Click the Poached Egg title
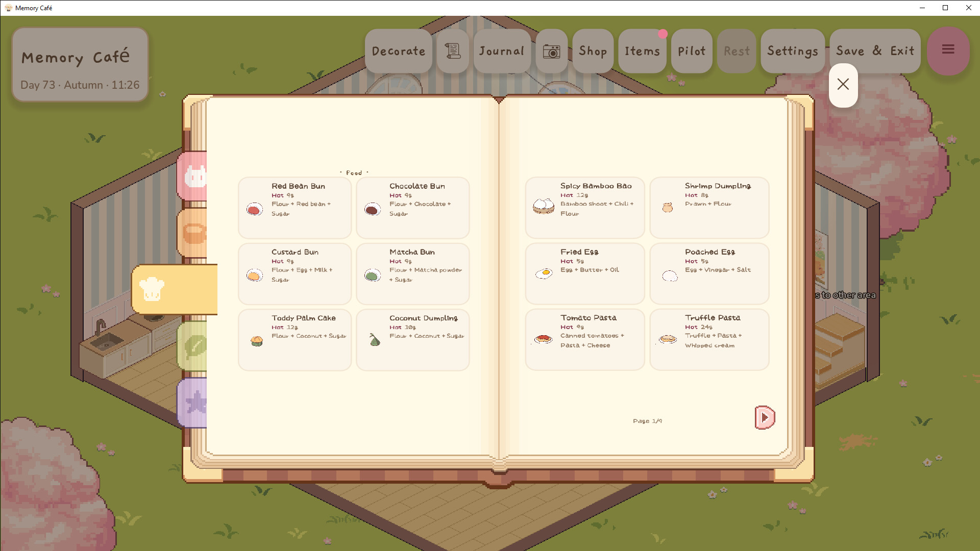The width and height of the screenshot is (980, 551). coord(710,252)
